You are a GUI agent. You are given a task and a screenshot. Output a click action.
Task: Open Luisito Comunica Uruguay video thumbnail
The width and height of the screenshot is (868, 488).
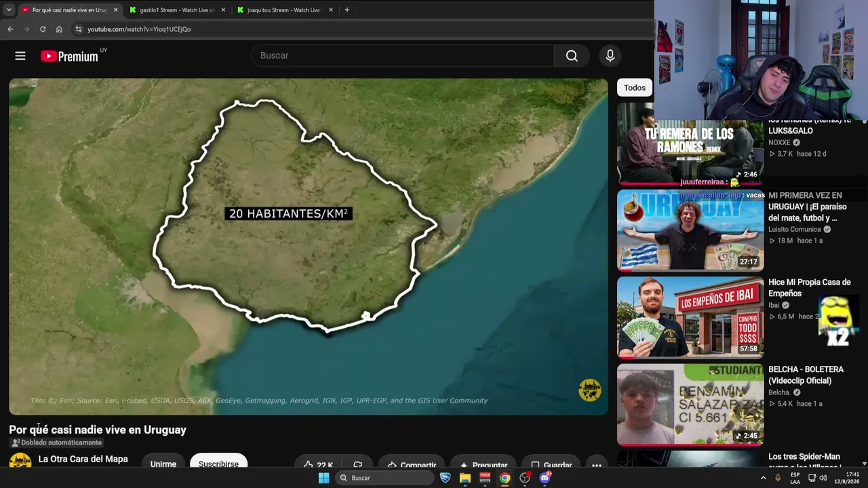(690, 230)
